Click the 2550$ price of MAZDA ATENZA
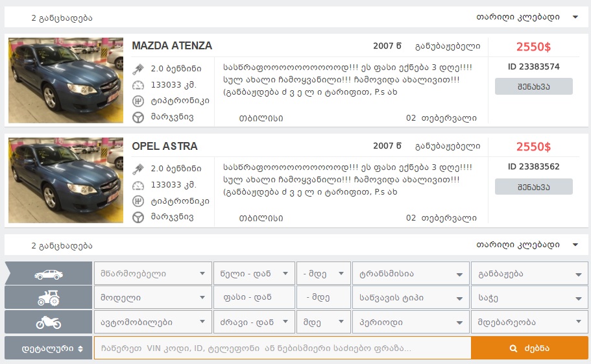The image size is (591, 364). tap(534, 47)
